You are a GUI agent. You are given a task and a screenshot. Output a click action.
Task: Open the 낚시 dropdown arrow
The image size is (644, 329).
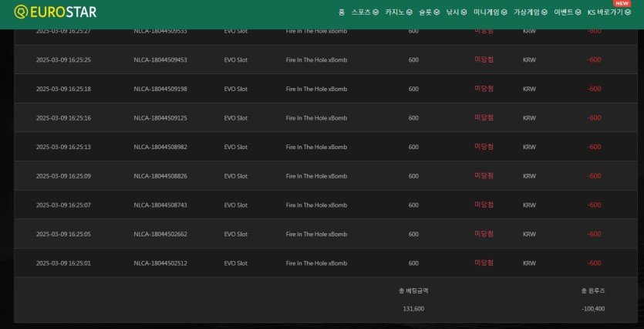[464, 12]
